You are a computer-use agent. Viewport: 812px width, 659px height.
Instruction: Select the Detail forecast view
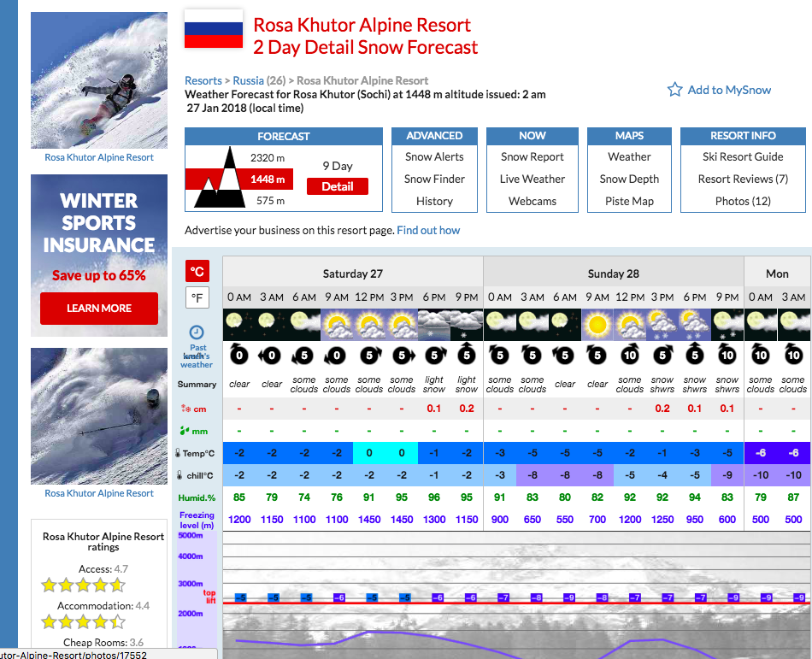[x=338, y=186]
